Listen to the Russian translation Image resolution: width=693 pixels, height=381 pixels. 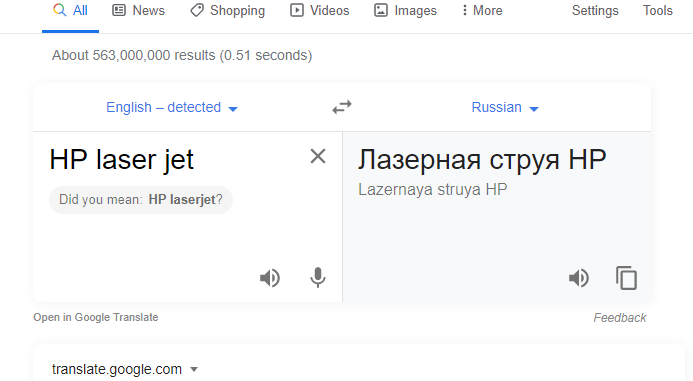[x=579, y=278]
